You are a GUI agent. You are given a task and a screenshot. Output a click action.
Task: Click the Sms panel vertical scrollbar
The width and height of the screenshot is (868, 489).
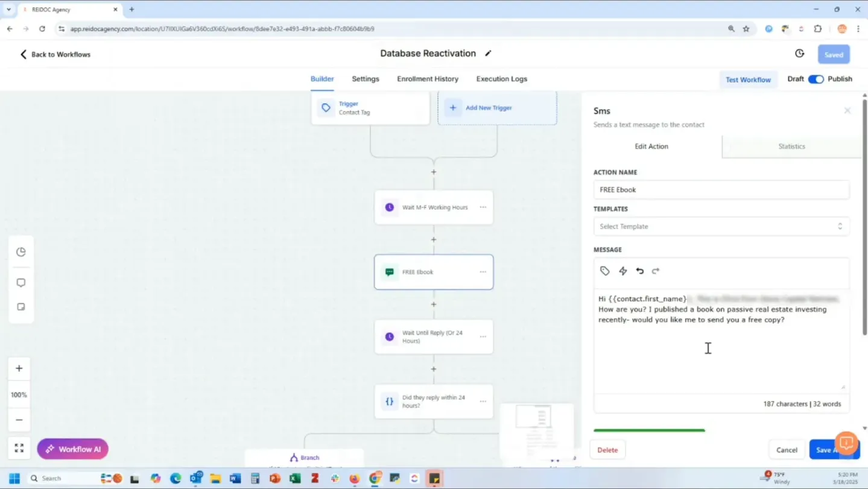(x=864, y=217)
